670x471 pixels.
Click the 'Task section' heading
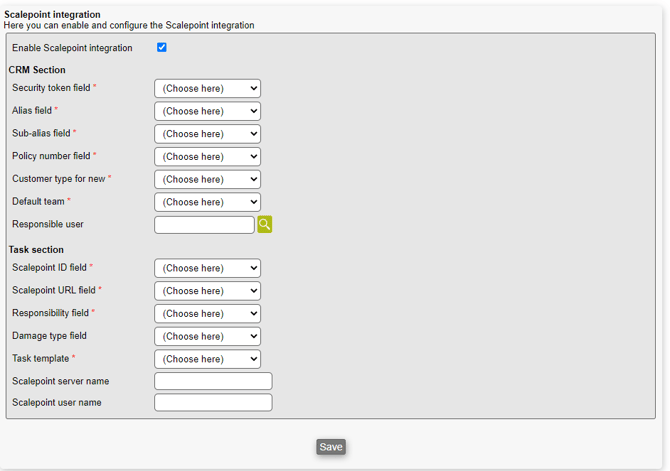tap(36, 250)
